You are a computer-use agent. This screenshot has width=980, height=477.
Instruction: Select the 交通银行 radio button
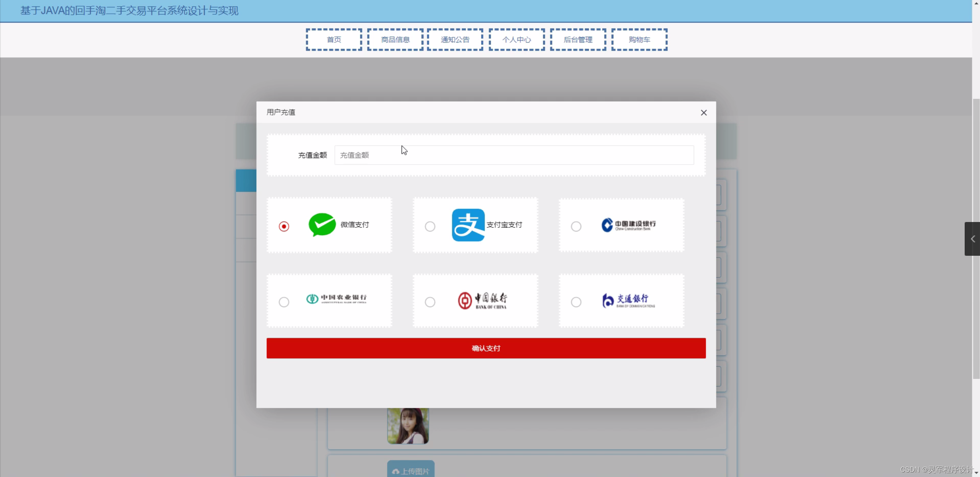point(576,302)
